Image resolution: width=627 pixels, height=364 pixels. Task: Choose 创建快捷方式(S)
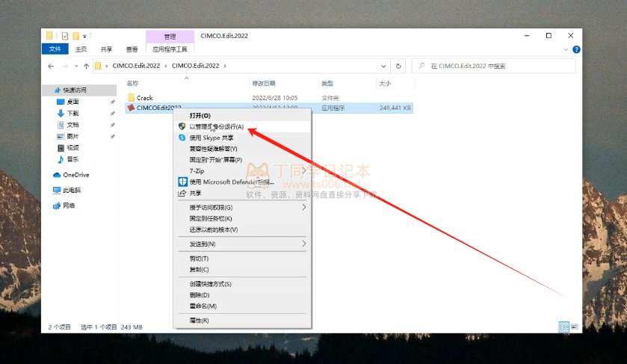coord(242,284)
